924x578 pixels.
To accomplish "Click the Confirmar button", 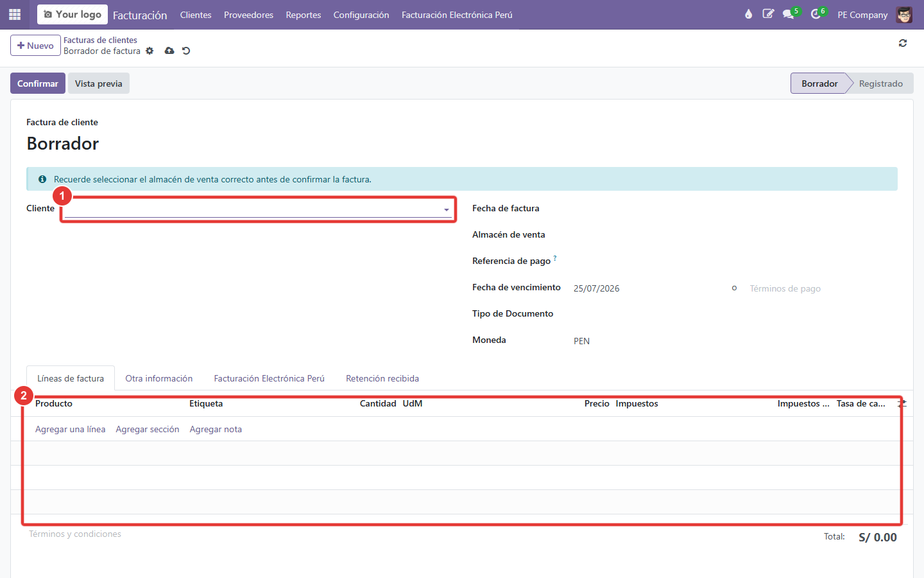I will pos(38,83).
